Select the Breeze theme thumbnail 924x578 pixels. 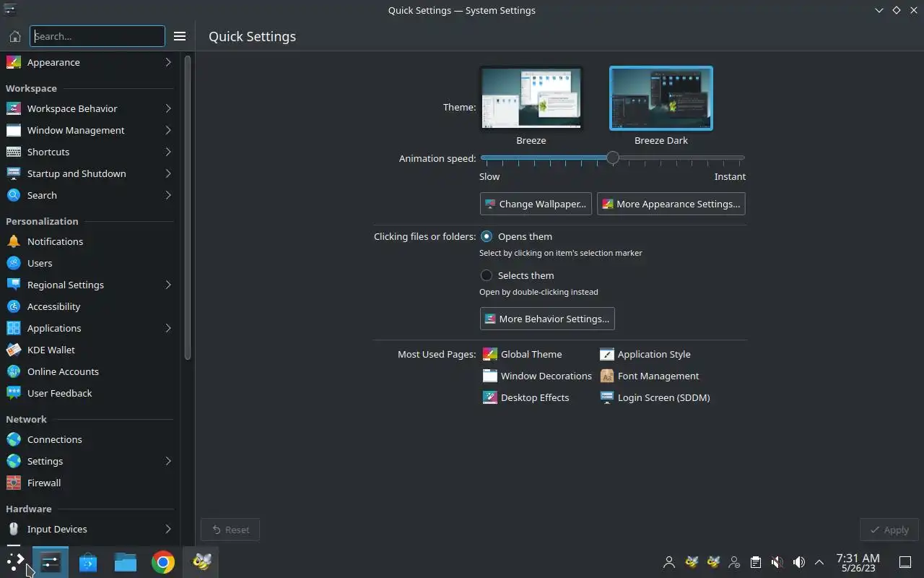(x=531, y=98)
